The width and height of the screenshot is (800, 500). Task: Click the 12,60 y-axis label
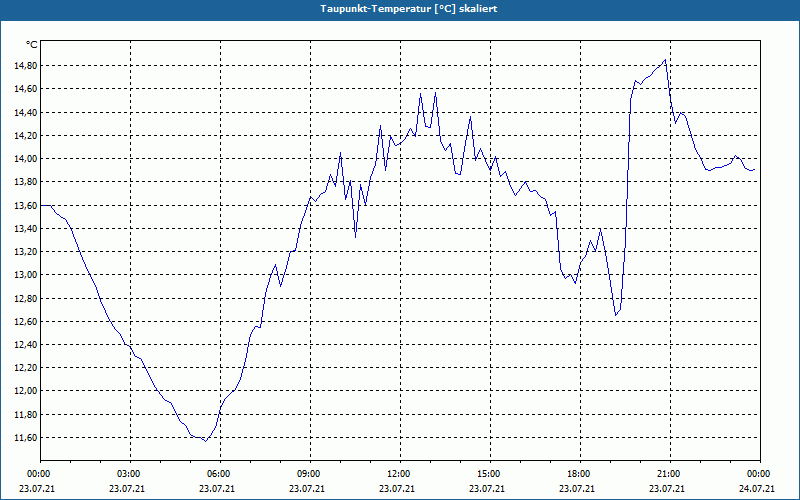pos(25,321)
